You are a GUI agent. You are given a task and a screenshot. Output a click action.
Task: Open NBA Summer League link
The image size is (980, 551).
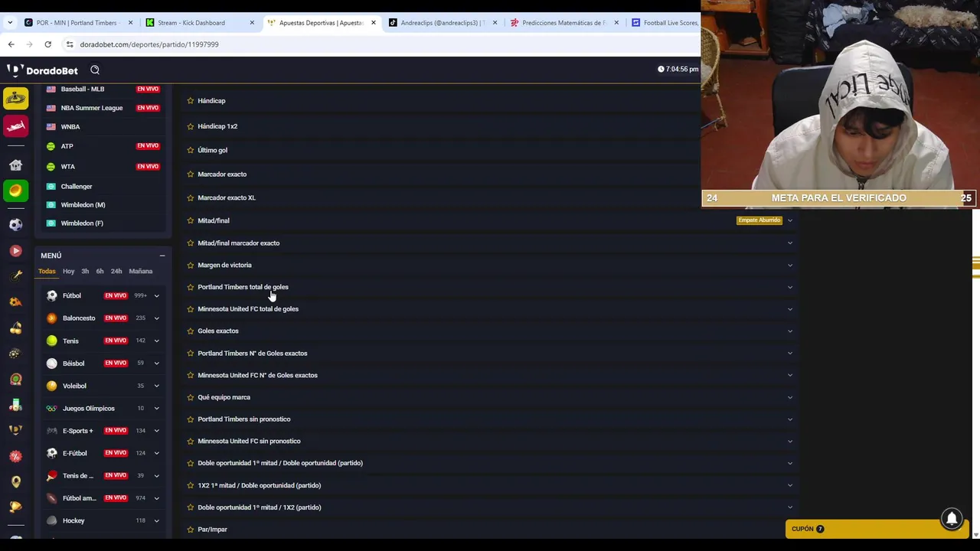(x=92, y=108)
